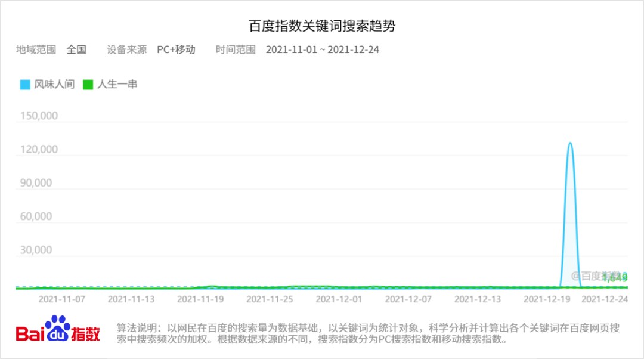Hide the 人生一串 series via legend label
Viewport: 644px width, 359px height.
[117, 84]
